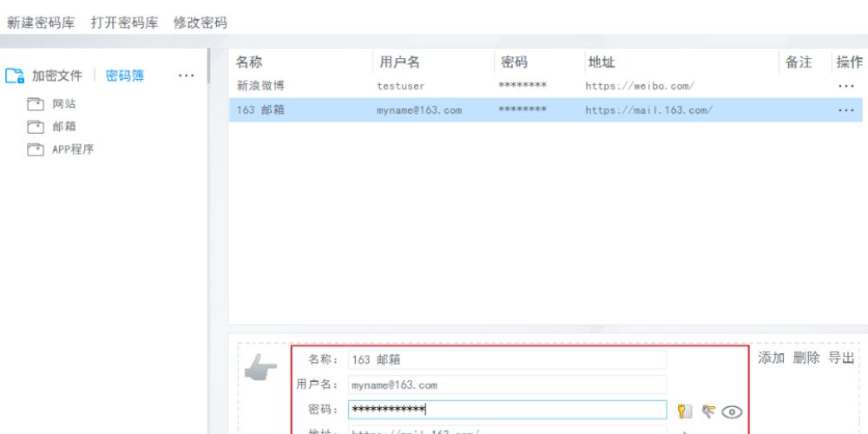Select the APP程序 category
Image resolution: width=868 pixels, height=434 pixels.
click(x=73, y=149)
